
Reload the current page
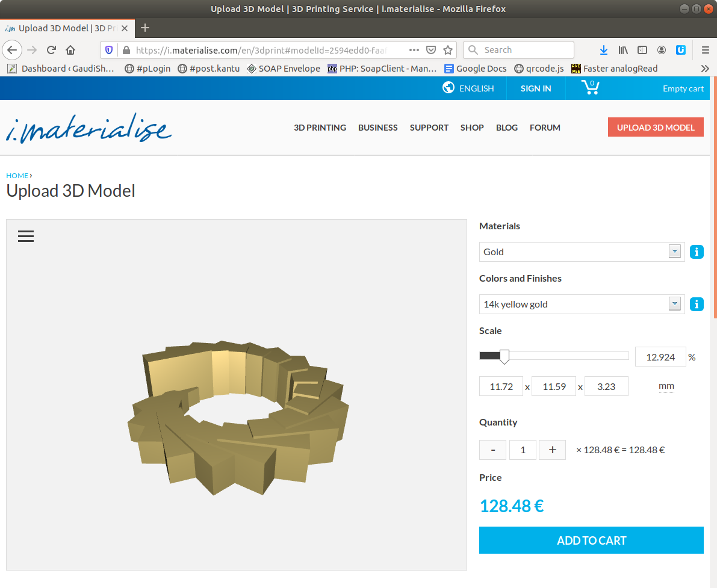pos(51,50)
